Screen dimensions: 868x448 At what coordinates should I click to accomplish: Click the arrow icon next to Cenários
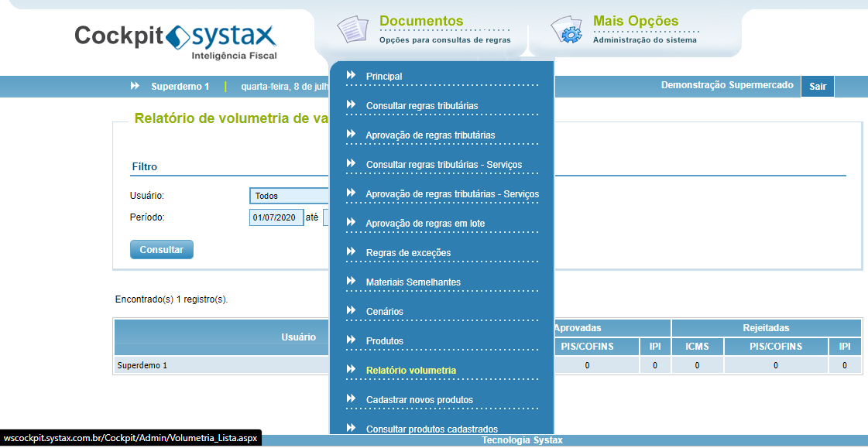(351, 310)
